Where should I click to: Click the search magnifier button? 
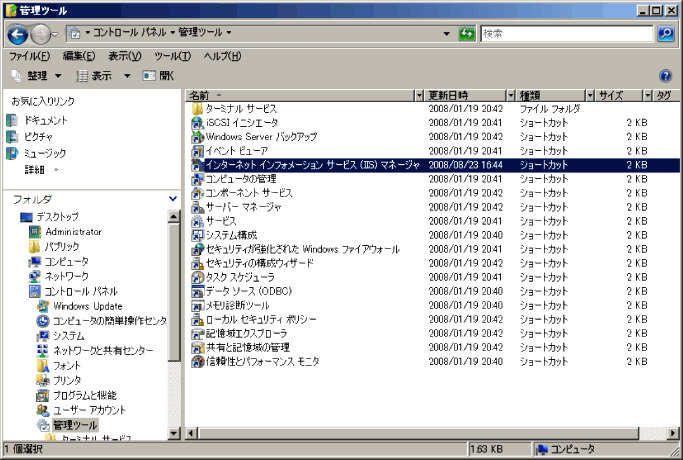[666, 34]
